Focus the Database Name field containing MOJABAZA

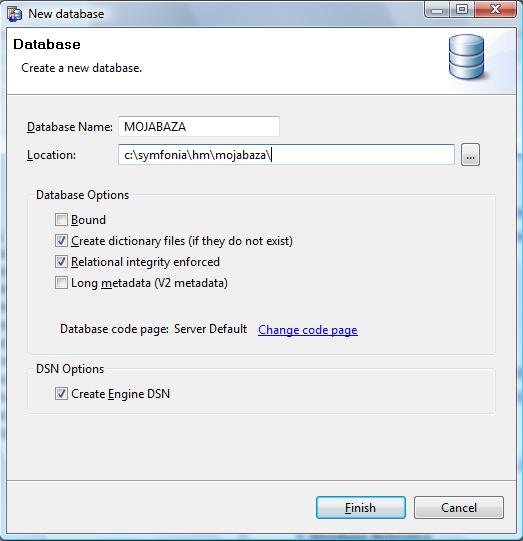pyautogui.click(x=199, y=127)
